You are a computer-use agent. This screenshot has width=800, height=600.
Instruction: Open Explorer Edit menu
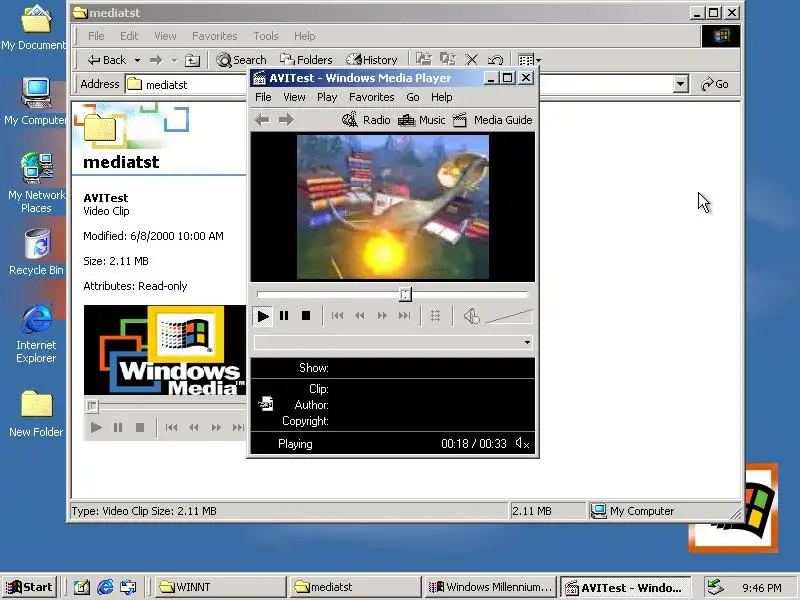129,36
